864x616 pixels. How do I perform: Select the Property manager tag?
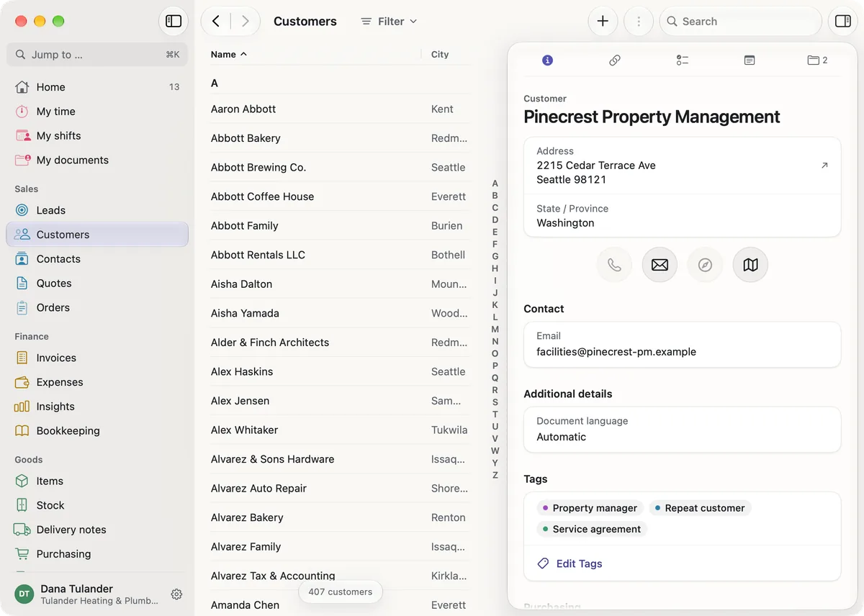click(590, 508)
